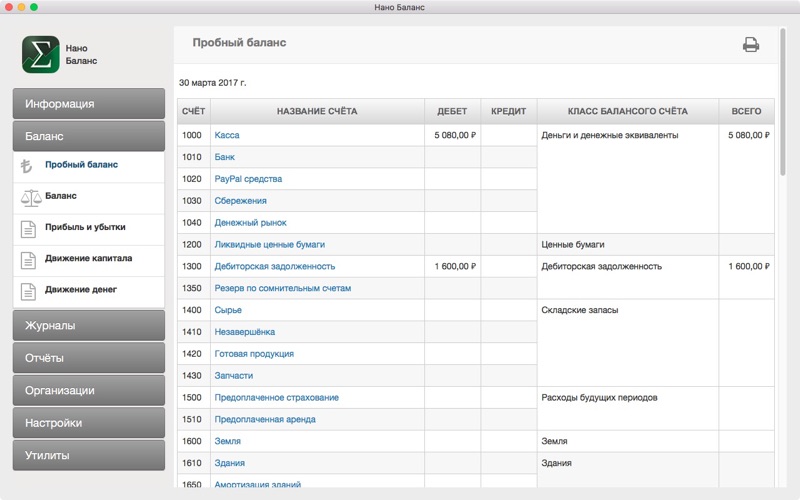Open Дебиторская задолженность account link

pyautogui.click(x=274, y=266)
